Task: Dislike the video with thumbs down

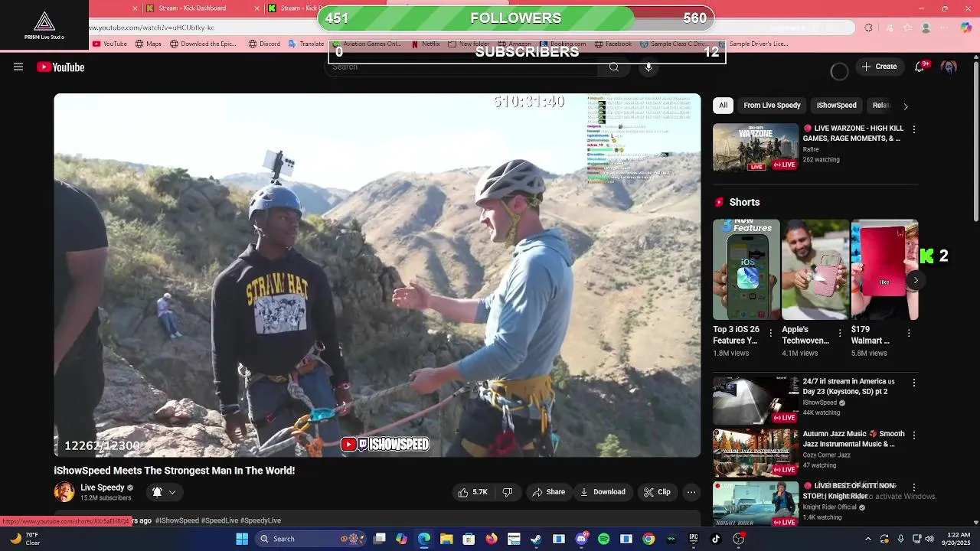Action: (x=507, y=492)
